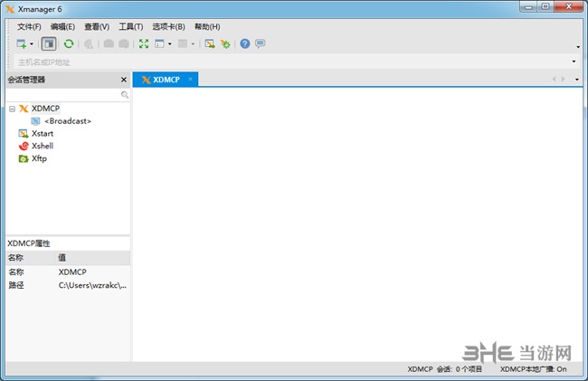
Task: Select Xstart in the session tree
Action: [43, 134]
